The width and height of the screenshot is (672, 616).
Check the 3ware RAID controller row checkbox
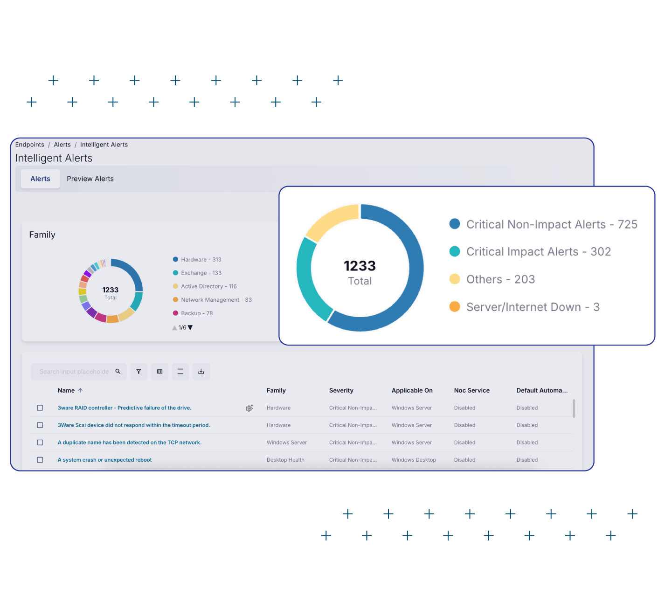click(x=40, y=408)
